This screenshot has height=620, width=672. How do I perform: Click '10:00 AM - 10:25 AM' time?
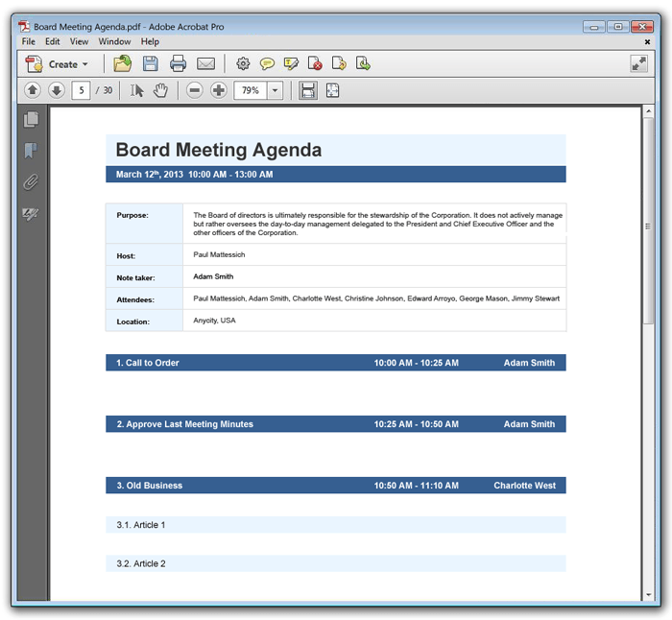(416, 363)
